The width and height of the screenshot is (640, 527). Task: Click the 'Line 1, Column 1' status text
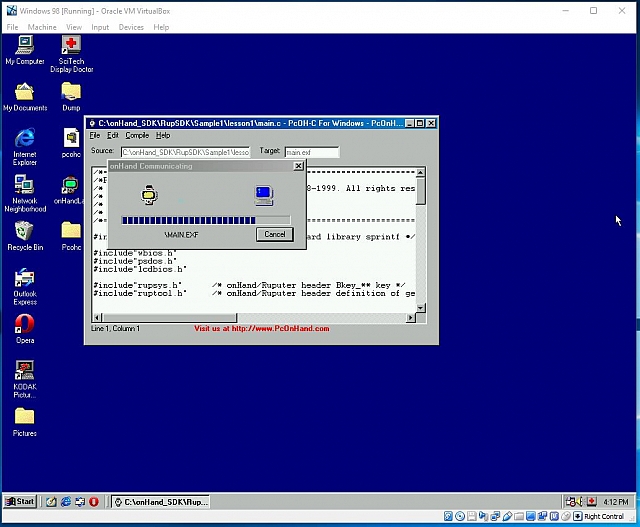115,328
